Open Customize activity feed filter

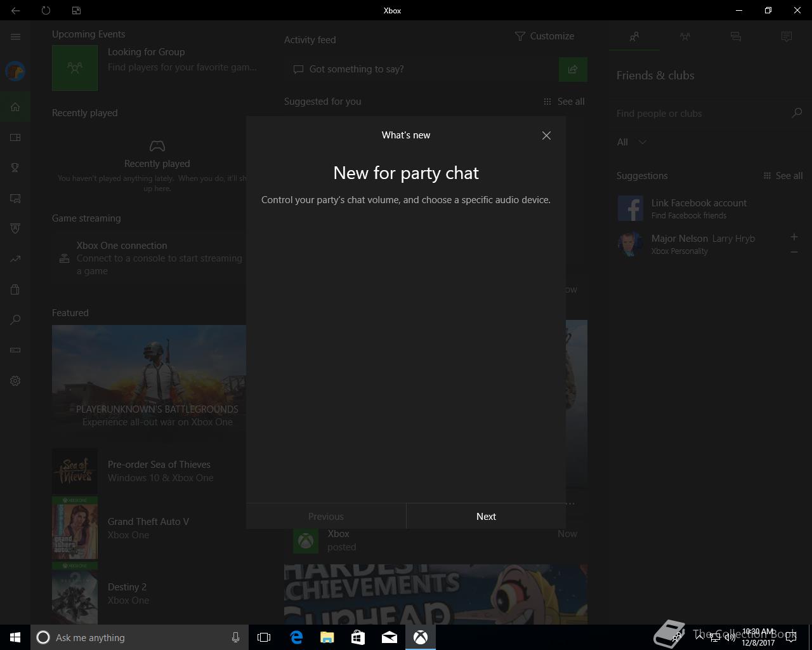pyautogui.click(x=544, y=36)
